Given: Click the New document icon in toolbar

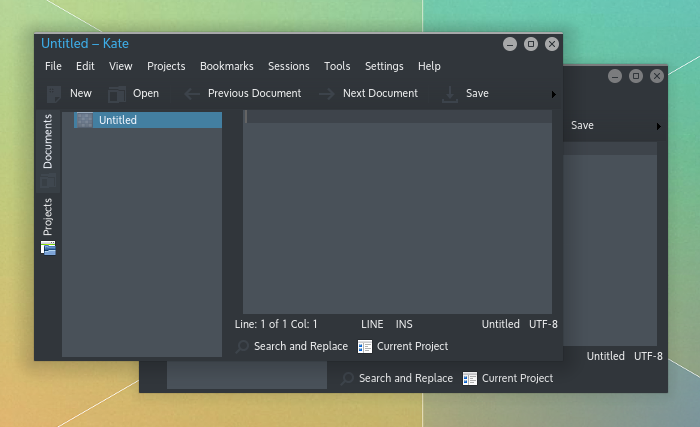Looking at the screenshot, I should pyautogui.click(x=54, y=94).
